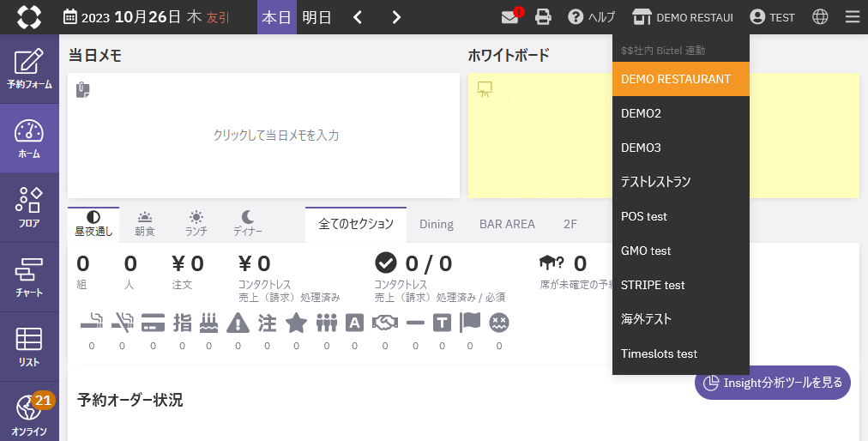The height and width of the screenshot is (441, 868).
Task: Switch to the ディナー dinner period
Action: (x=248, y=224)
